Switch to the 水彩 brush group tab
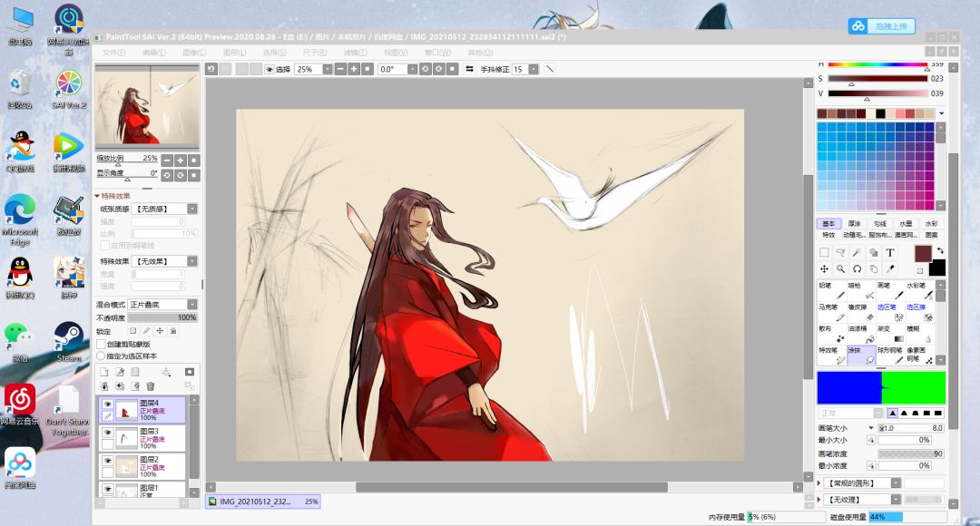This screenshot has height=526, width=980. click(931, 224)
